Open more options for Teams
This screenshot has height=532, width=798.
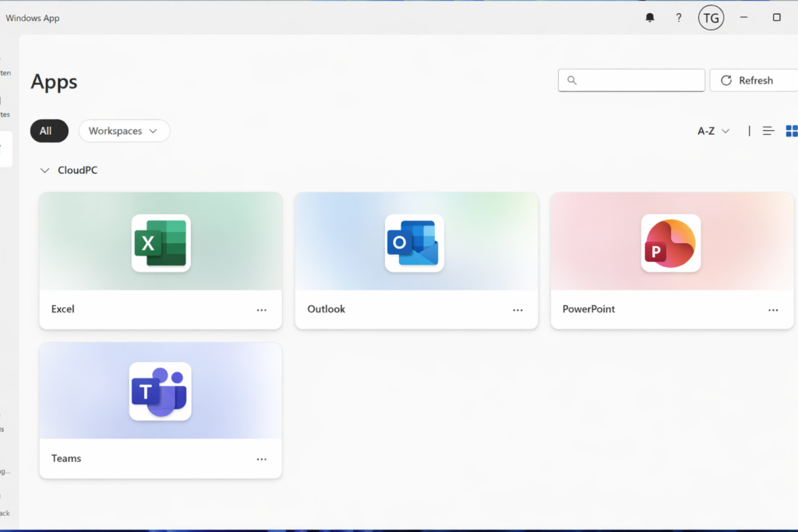(x=262, y=460)
